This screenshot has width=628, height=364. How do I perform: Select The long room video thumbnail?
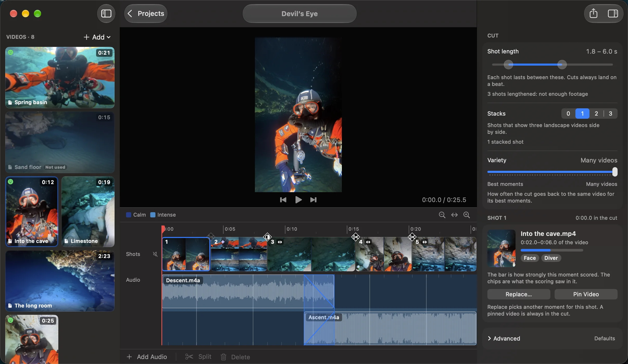click(60, 281)
